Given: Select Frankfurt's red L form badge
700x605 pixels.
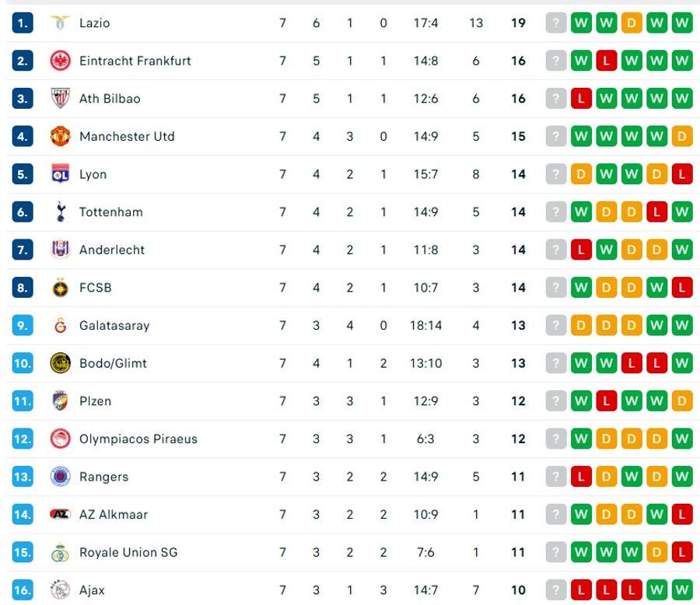Looking at the screenshot, I should click(606, 61).
